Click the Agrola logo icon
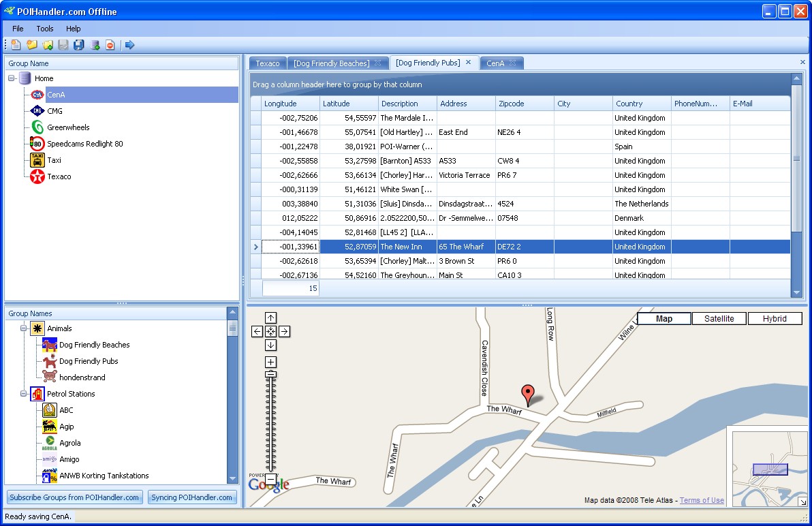Viewport: 812px width, 526px height. point(50,443)
